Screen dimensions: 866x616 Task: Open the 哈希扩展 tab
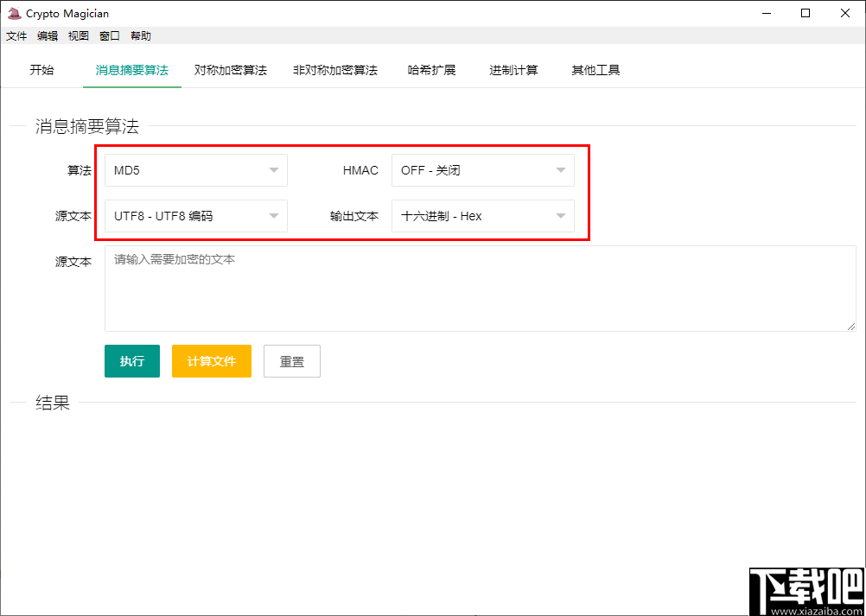click(x=432, y=69)
